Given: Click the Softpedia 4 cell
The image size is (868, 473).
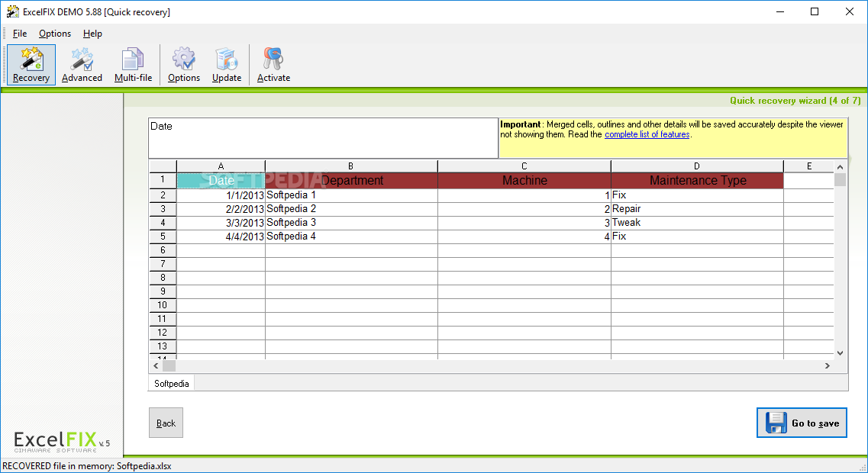Looking at the screenshot, I should [351, 236].
